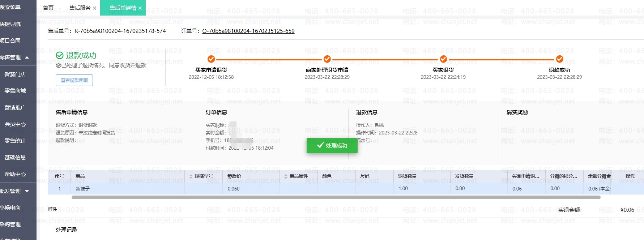644x240 pixels.
Task: Open order number link O-70b5a98100204-1670235125-659
Action: (x=248, y=31)
